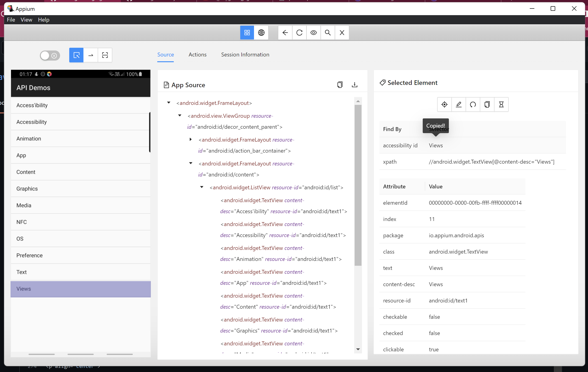Switch to native app view mode
This screenshot has height=372, width=588.
247,33
